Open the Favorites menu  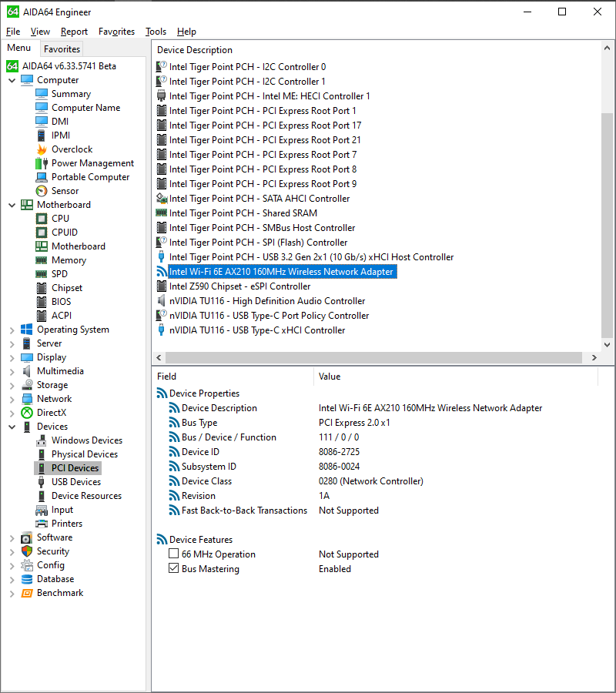117,32
